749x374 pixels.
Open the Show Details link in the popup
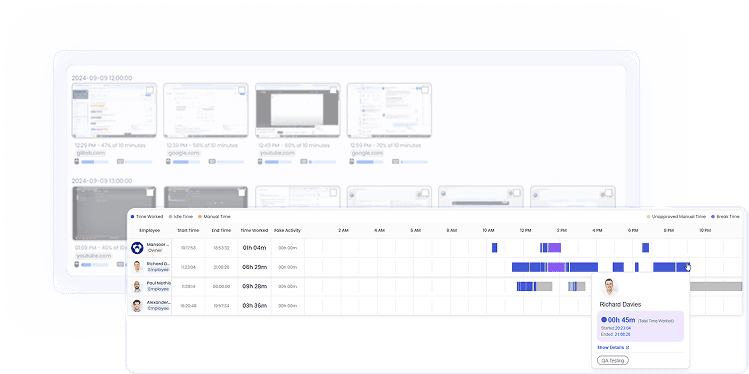[613, 347]
